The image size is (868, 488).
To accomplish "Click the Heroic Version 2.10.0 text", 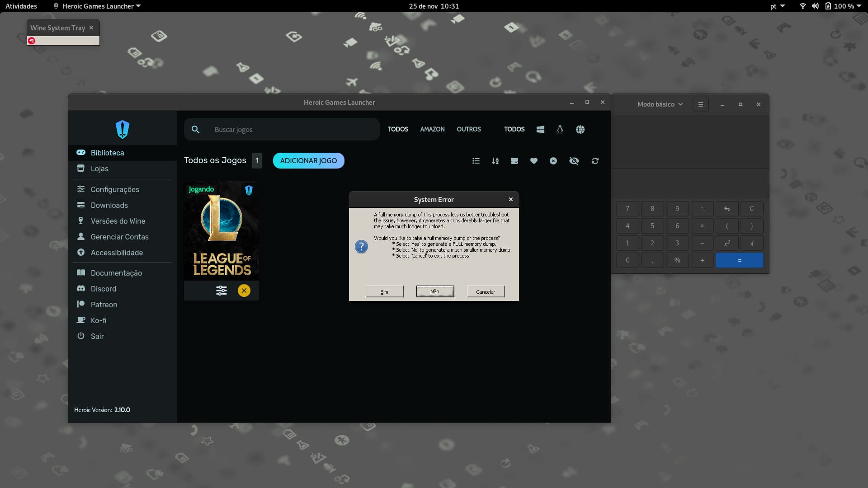I will click(x=102, y=410).
